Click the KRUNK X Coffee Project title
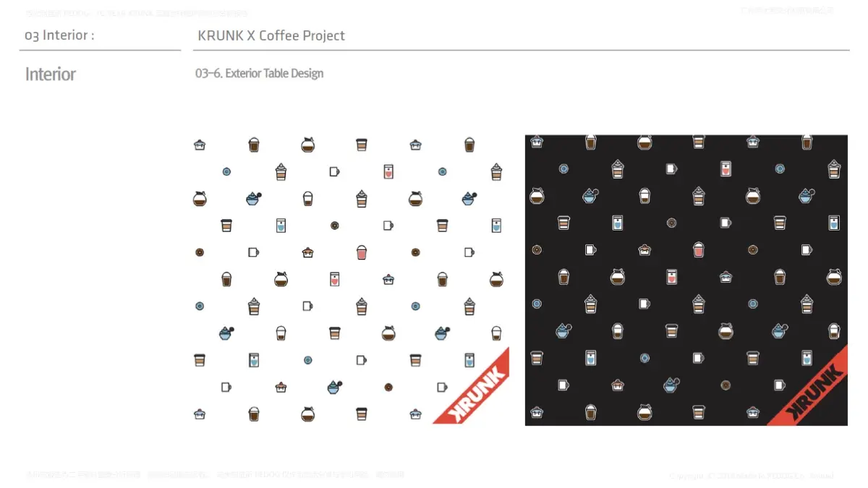Screen dimensions: 868x488 click(x=271, y=35)
